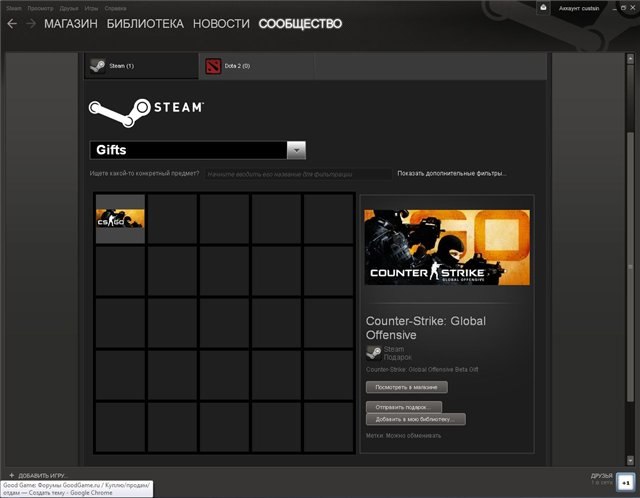Screen dimensions: 640x498
Task: Open the Gifts category dropdown arrow
Action: (296, 150)
